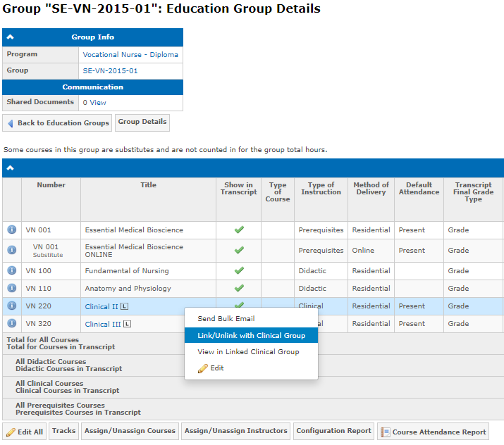This screenshot has width=504, height=445.
Task: Click info icon for VN 001 Substitute row
Action: tap(12, 250)
